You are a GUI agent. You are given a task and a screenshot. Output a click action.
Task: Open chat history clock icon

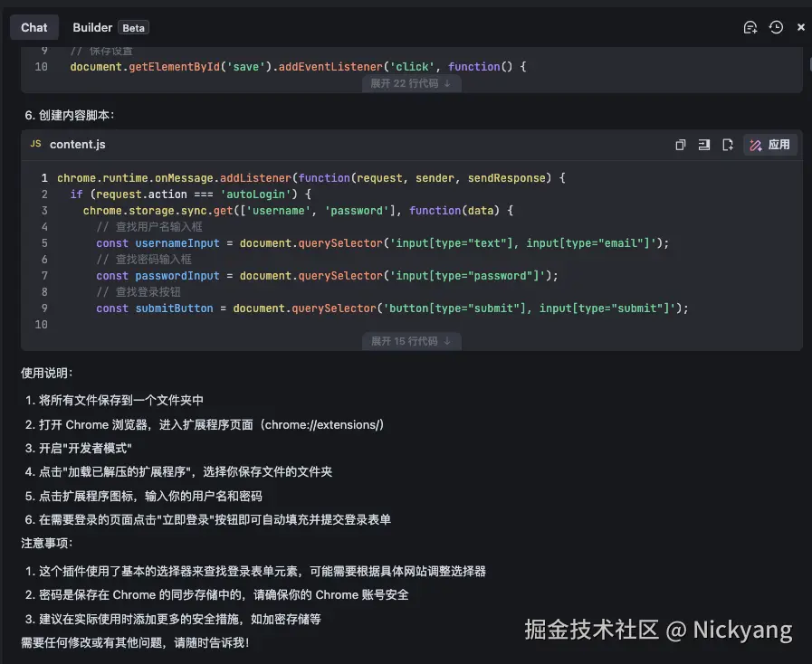click(776, 27)
